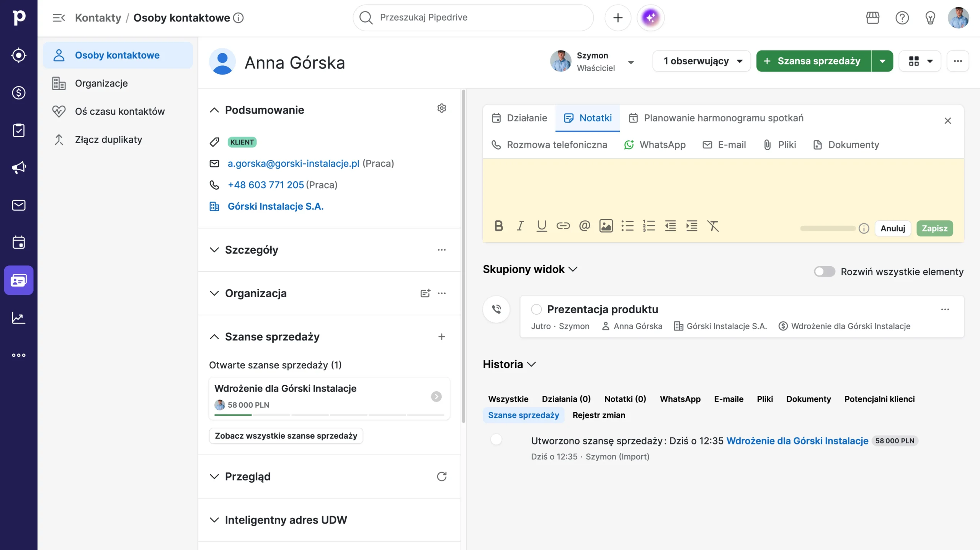
Task: Click the deal stage progress bar
Action: (329, 415)
